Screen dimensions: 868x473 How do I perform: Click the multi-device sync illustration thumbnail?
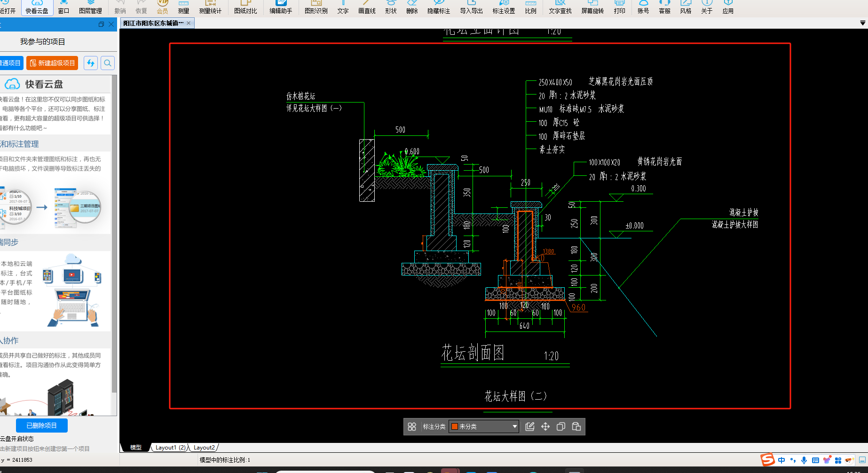pyautogui.click(x=71, y=290)
